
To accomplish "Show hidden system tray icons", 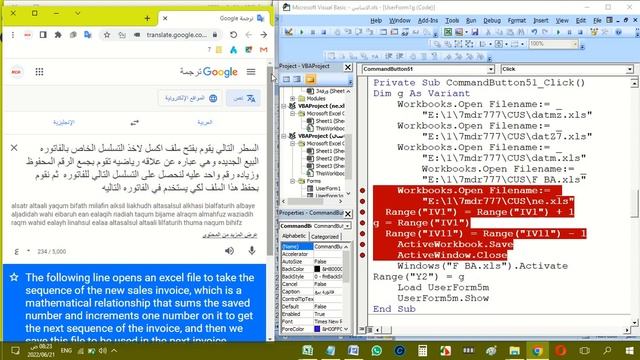I will tap(114, 351).
